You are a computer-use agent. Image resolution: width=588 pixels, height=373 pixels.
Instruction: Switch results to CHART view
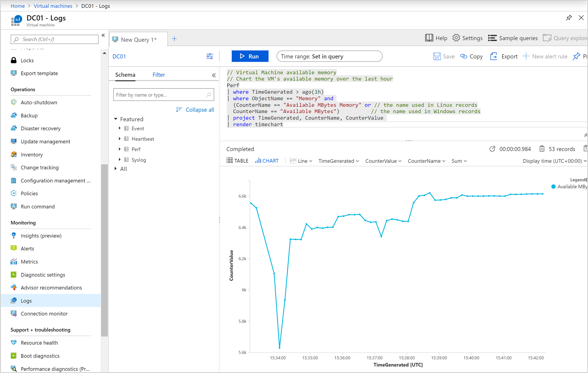pyautogui.click(x=267, y=161)
